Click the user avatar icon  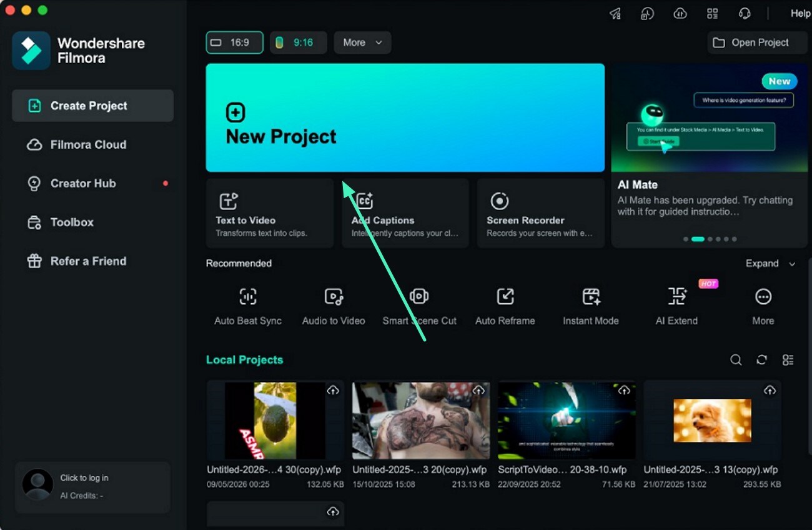point(37,485)
